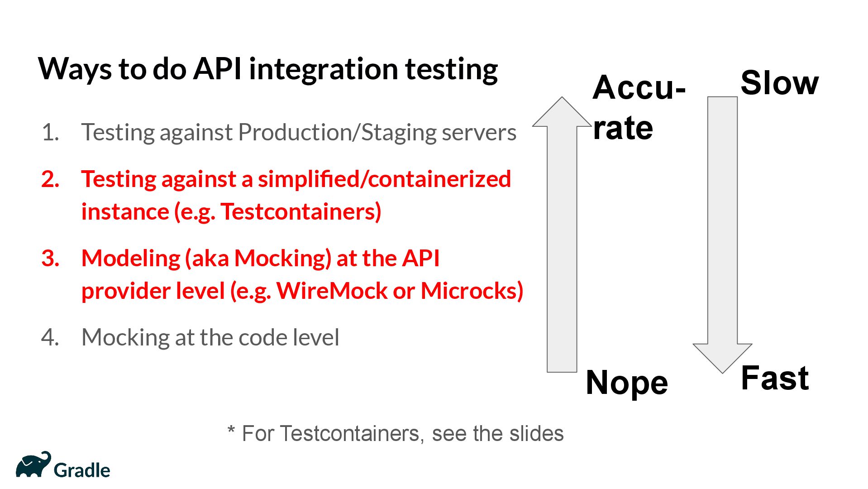The image size is (868, 489).
Task: Click item 3 Modeling aka Mocking text
Action: click(x=260, y=259)
